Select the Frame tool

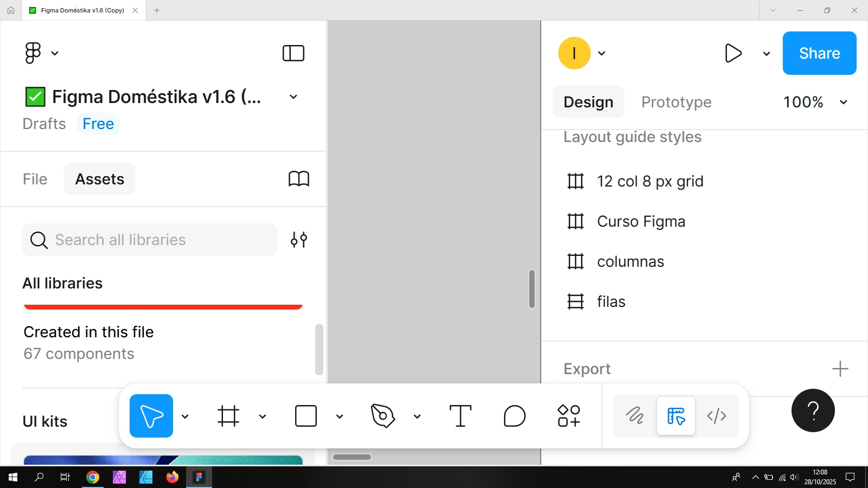[228, 416]
